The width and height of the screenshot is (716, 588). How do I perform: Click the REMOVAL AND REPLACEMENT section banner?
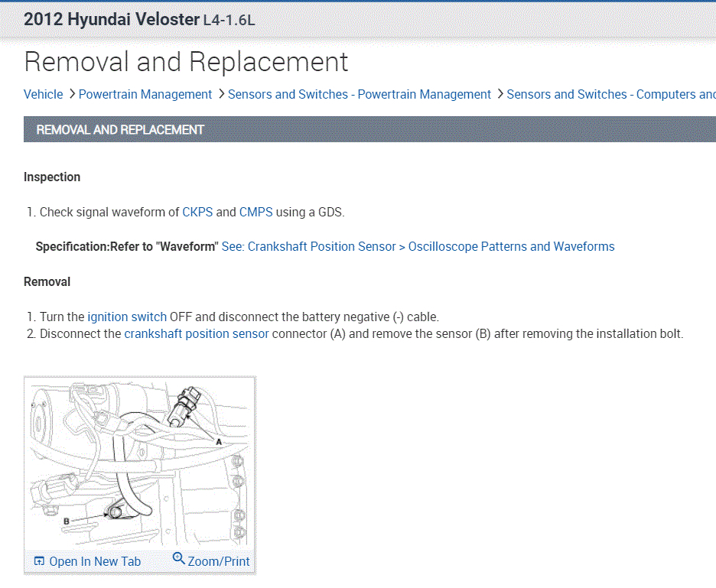(x=370, y=130)
